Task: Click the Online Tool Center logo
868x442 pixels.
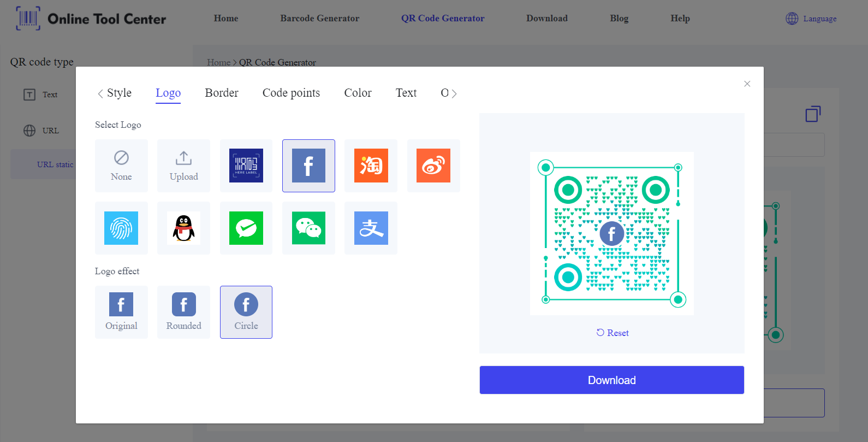Action: coord(91,19)
